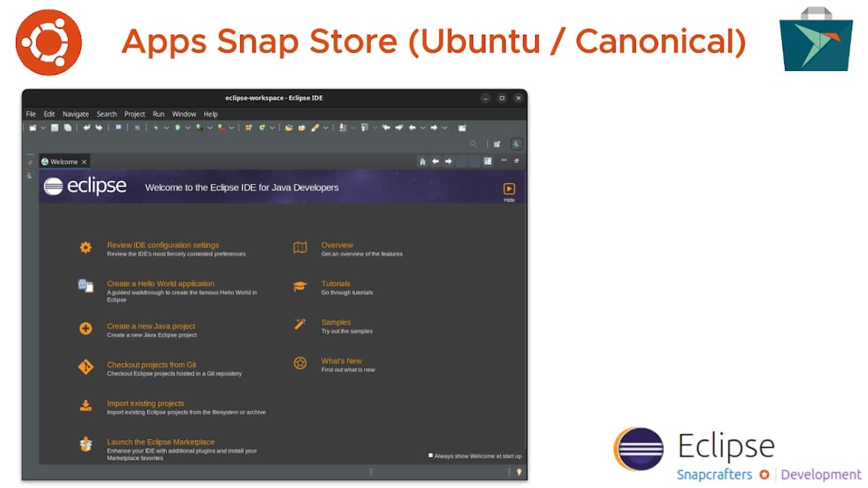Expand the Run launch dropdown arrow
The height and width of the screenshot is (488, 868).
coord(187,128)
